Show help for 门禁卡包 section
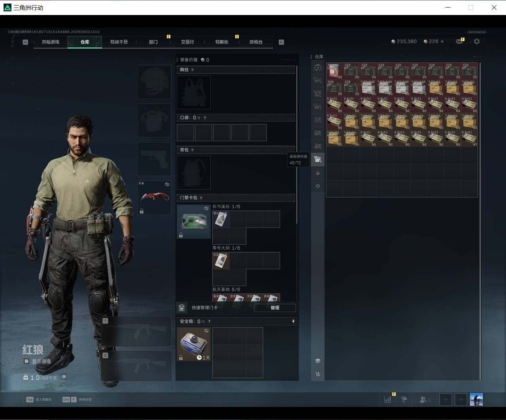Screen dimensions: 506x420 pos(201,198)
